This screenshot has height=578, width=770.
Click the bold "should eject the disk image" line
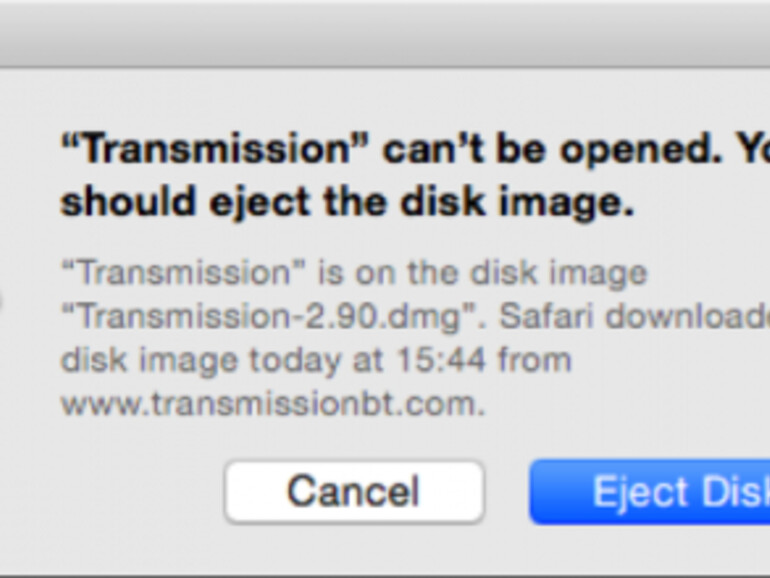tap(347, 202)
